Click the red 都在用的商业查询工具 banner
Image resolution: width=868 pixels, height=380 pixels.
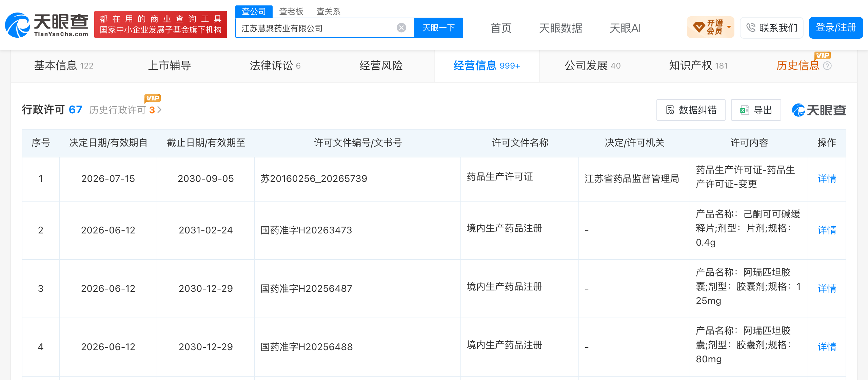(x=161, y=24)
